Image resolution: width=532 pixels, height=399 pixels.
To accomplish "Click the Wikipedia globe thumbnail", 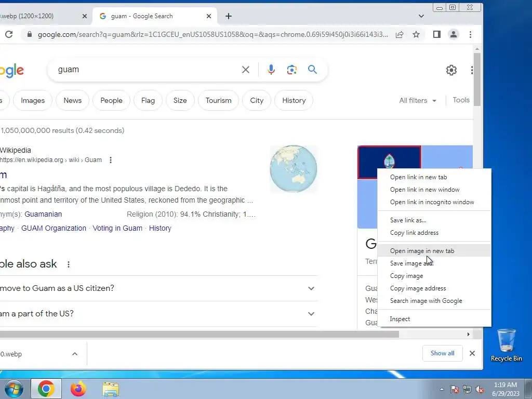I will [x=294, y=169].
